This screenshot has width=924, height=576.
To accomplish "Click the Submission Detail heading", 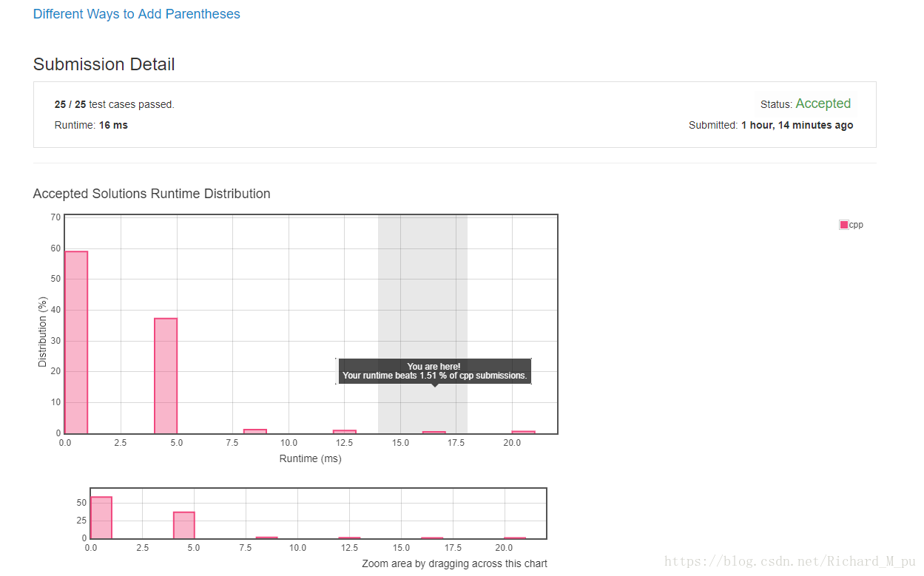I will 104,64.
